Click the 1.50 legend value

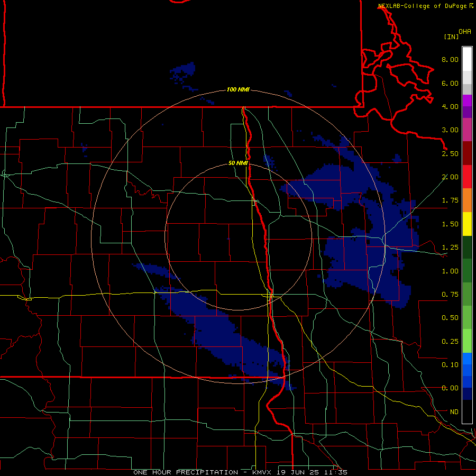coord(450,224)
